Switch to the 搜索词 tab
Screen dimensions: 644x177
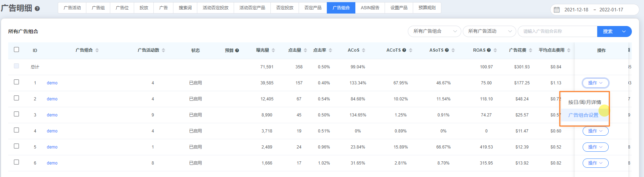pyautogui.click(x=185, y=8)
